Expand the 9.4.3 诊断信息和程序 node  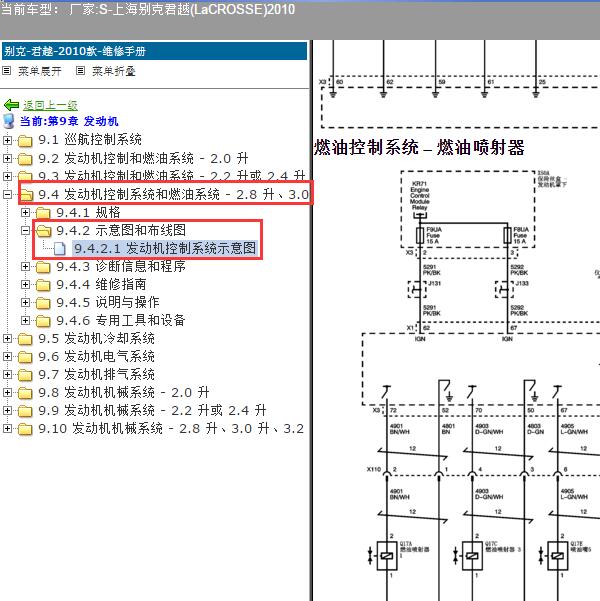25,266
